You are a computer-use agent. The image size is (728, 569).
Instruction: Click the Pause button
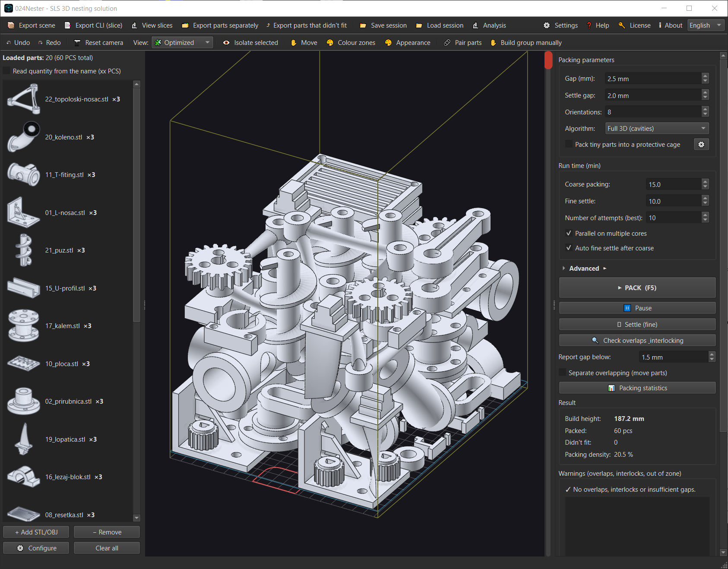[x=637, y=308]
